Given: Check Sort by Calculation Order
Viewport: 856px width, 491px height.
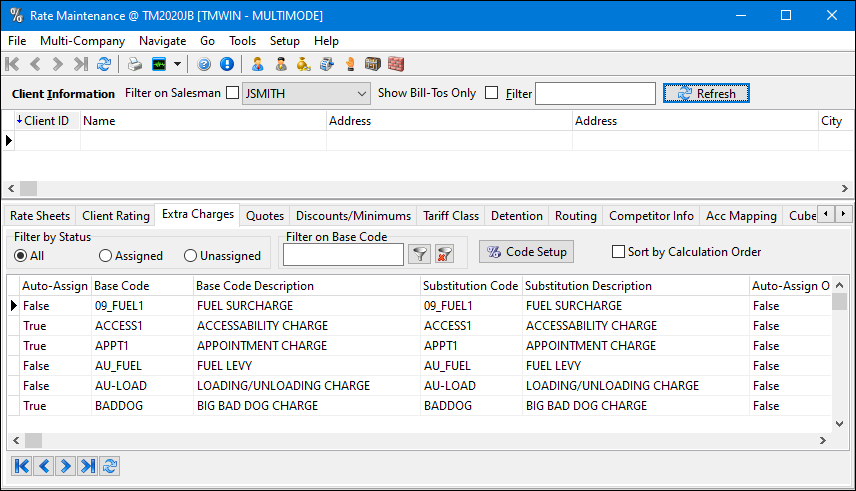Looking at the screenshot, I should point(619,252).
